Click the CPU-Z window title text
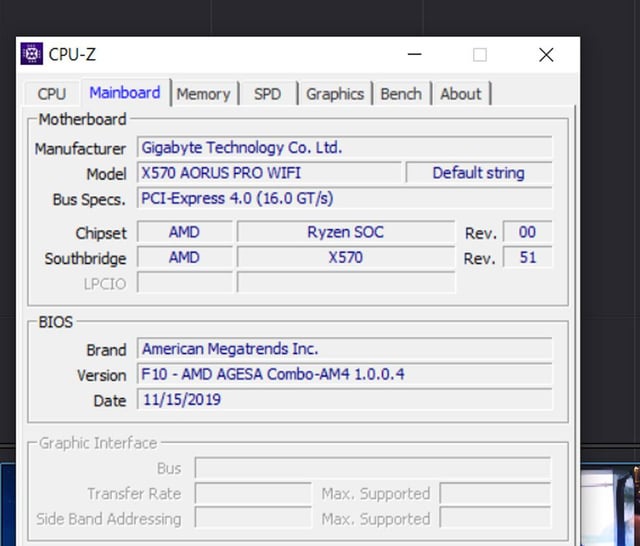 coord(72,54)
